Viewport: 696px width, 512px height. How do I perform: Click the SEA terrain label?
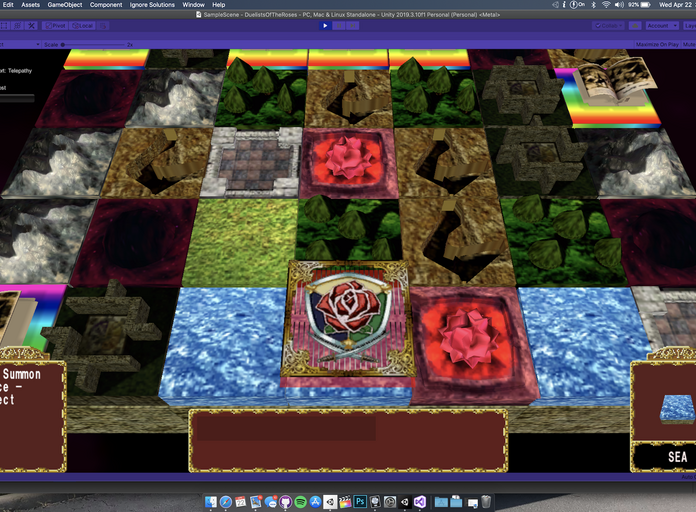[x=677, y=457]
